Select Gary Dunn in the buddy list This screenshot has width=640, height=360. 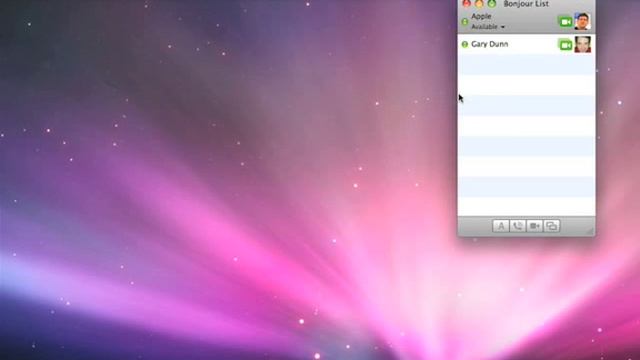tap(526, 44)
